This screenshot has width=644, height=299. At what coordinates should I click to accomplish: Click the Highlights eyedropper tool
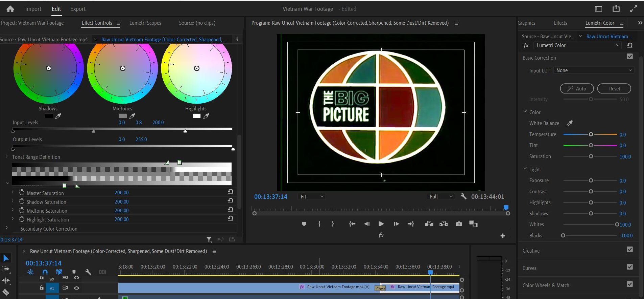click(206, 116)
